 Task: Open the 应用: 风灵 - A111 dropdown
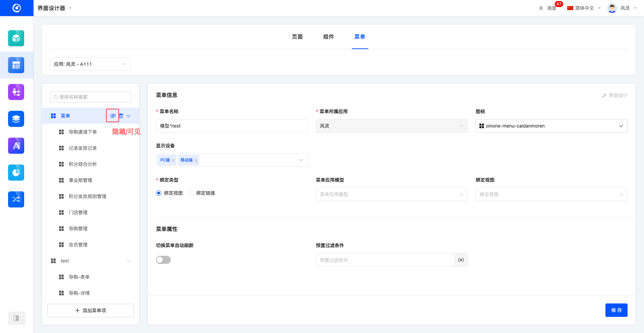click(x=90, y=64)
